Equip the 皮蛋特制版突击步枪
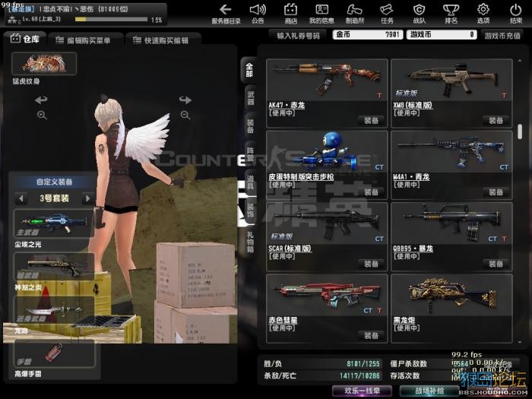 click(371, 192)
